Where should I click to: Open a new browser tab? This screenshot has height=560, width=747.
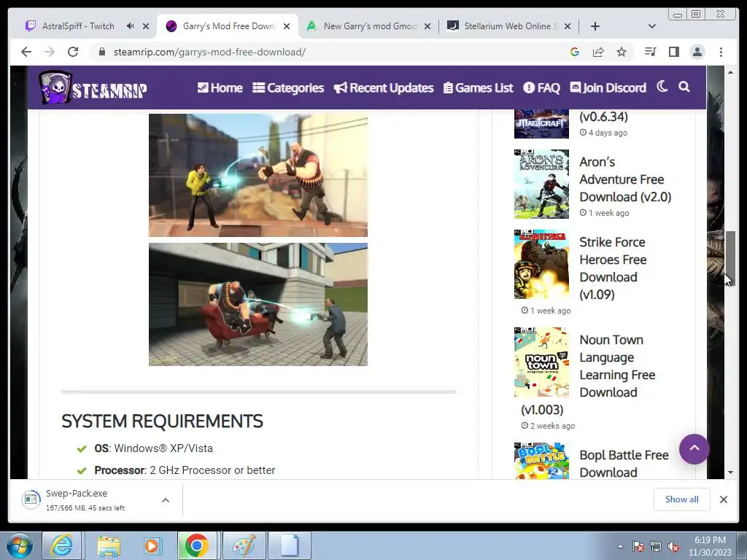tap(595, 26)
